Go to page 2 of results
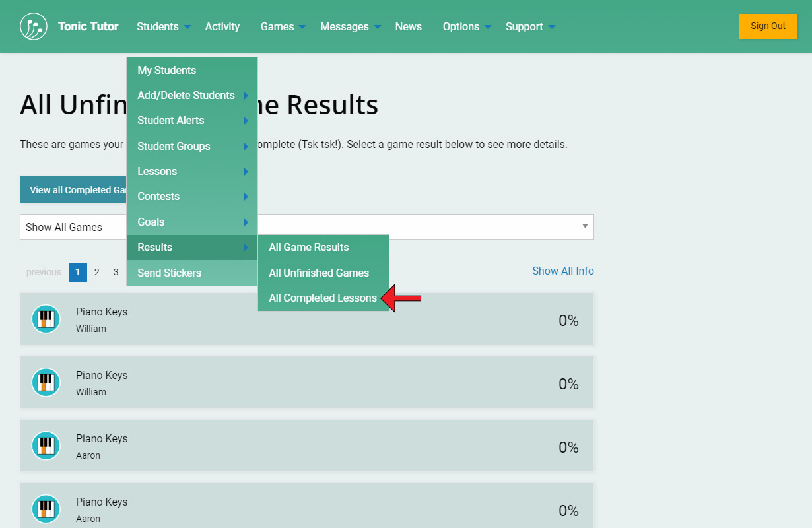Image resolution: width=812 pixels, height=528 pixels. tap(96, 272)
